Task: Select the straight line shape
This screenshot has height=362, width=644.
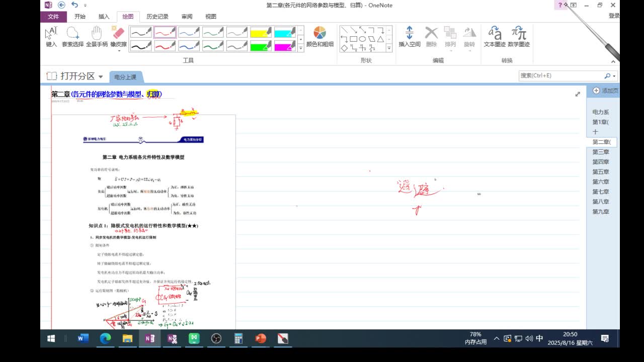Action: pyautogui.click(x=345, y=30)
